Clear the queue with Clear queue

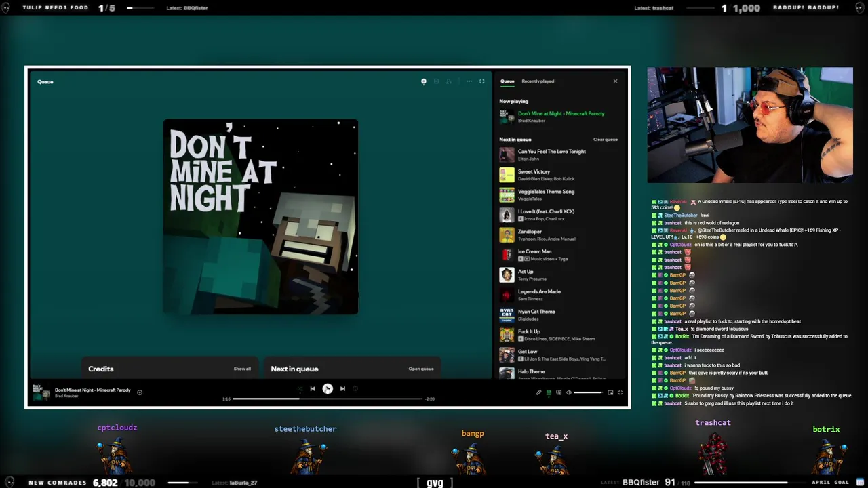(606, 140)
